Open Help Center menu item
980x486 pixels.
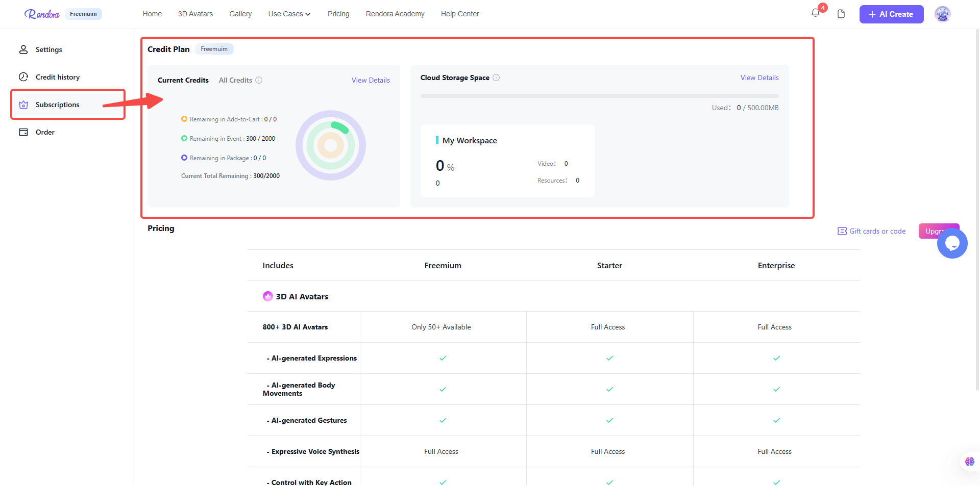460,14
